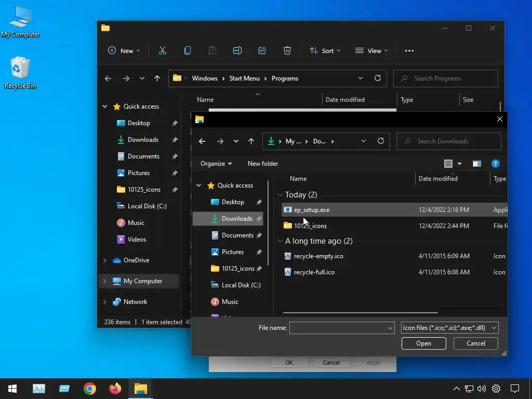Click the Search Downloads box
Image resolution: width=532 pixels, height=399 pixels.
[x=448, y=141]
